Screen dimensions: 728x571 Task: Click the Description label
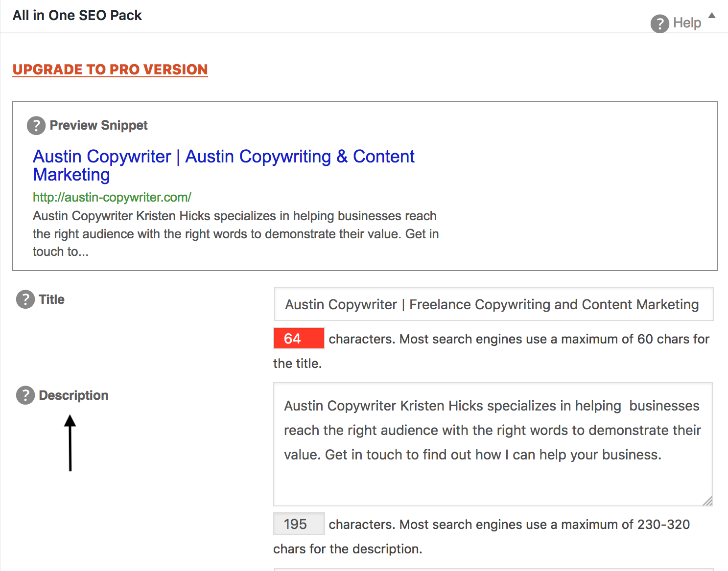[73, 395]
